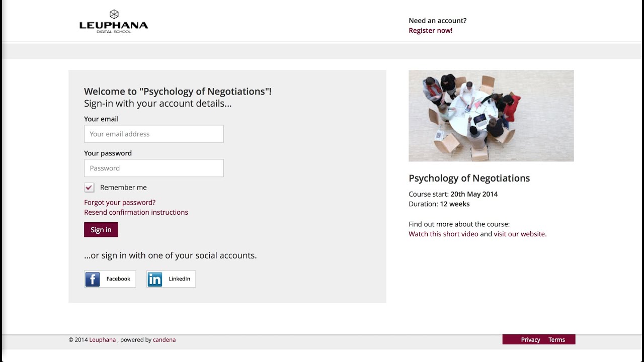644x362 pixels.
Task: Open the Leuphana link in the footer
Action: pyautogui.click(x=103, y=340)
